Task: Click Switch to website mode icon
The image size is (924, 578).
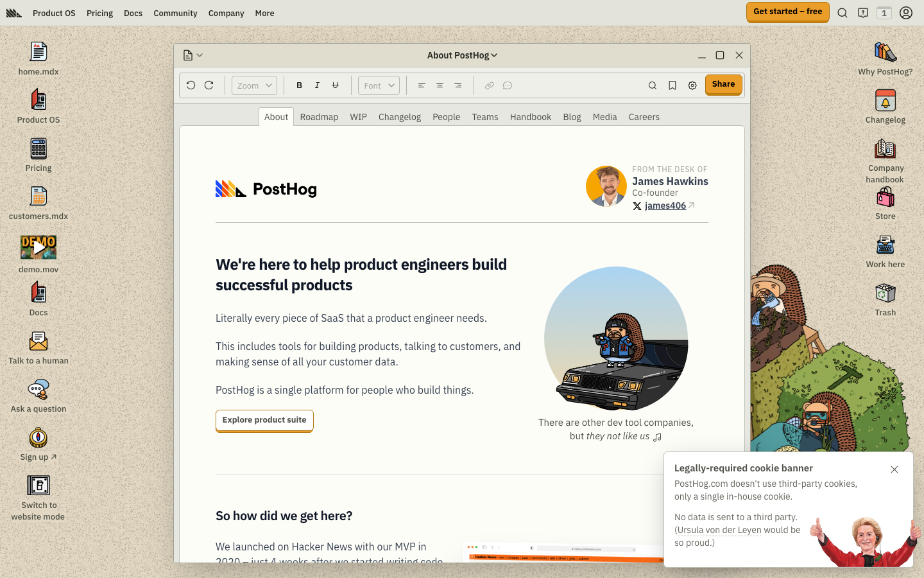Action: [38, 486]
